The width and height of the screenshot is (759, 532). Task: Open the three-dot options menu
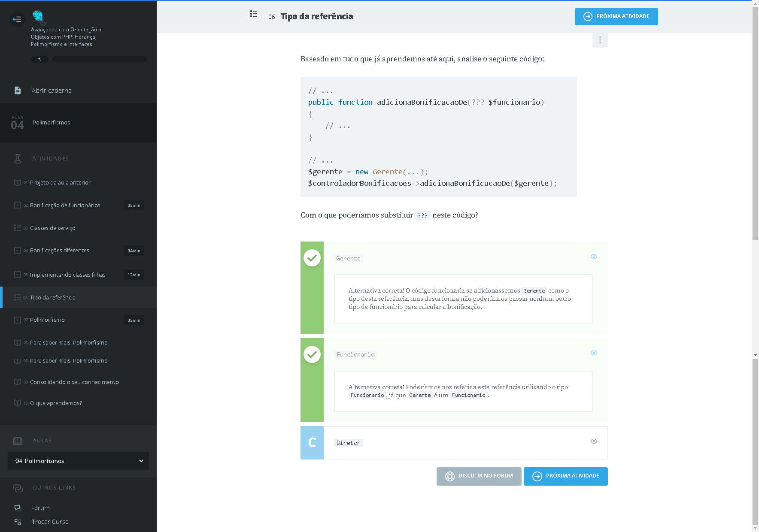point(600,40)
